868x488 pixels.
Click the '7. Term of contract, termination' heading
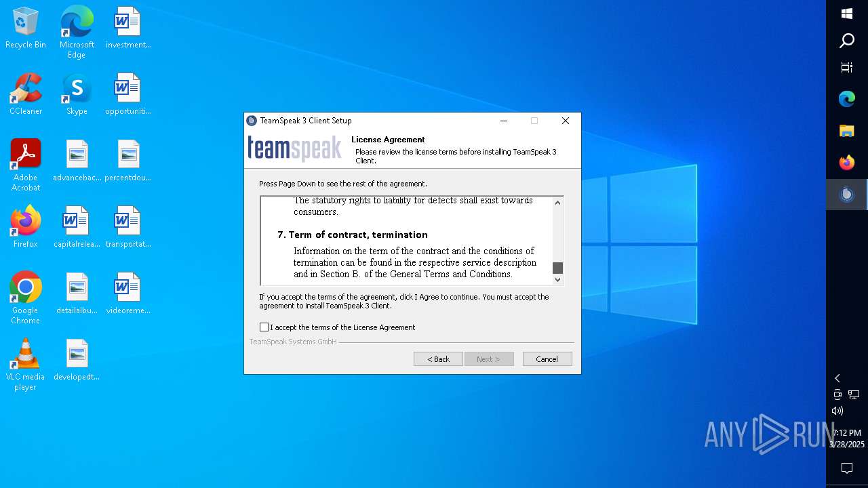coord(353,235)
